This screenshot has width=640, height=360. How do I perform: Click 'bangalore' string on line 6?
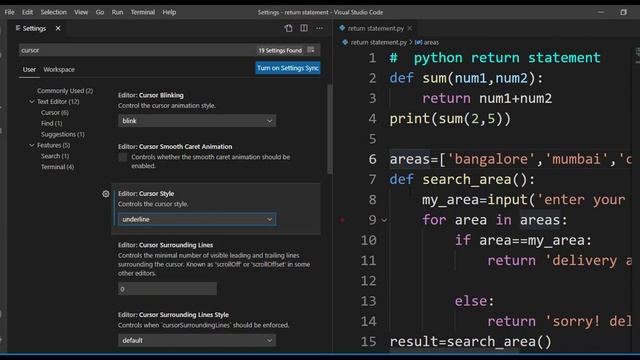[x=491, y=159]
